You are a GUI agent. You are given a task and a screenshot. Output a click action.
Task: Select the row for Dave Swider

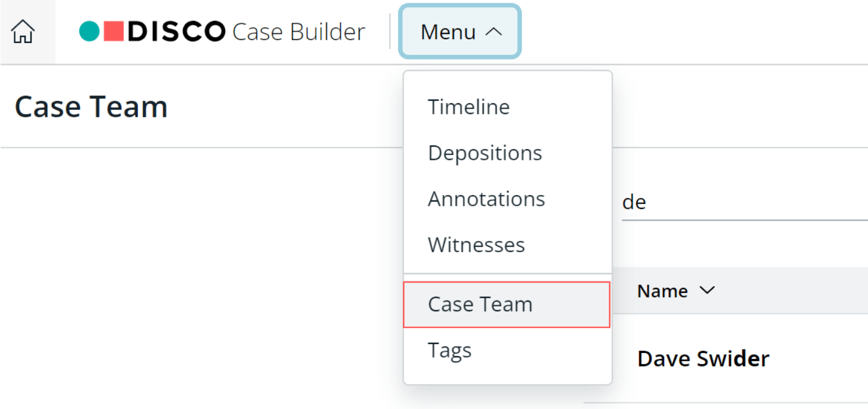pyautogui.click(x=703, y=358)
